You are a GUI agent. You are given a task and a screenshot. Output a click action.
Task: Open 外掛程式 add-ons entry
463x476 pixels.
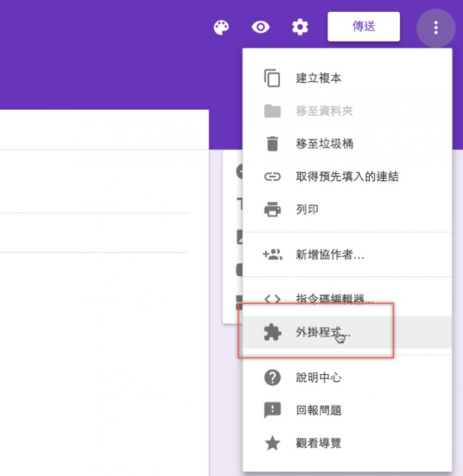pyautogui.click(x=323, y=333)
